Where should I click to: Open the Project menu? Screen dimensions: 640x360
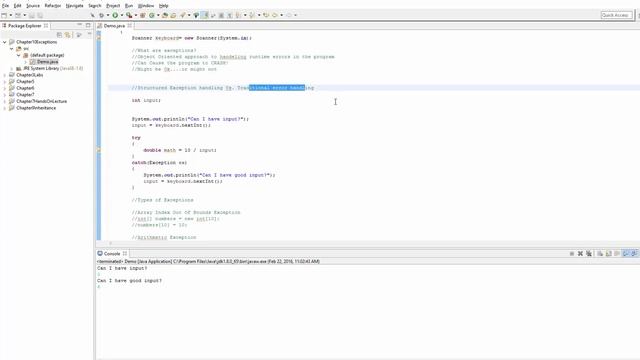pos(113,6)
